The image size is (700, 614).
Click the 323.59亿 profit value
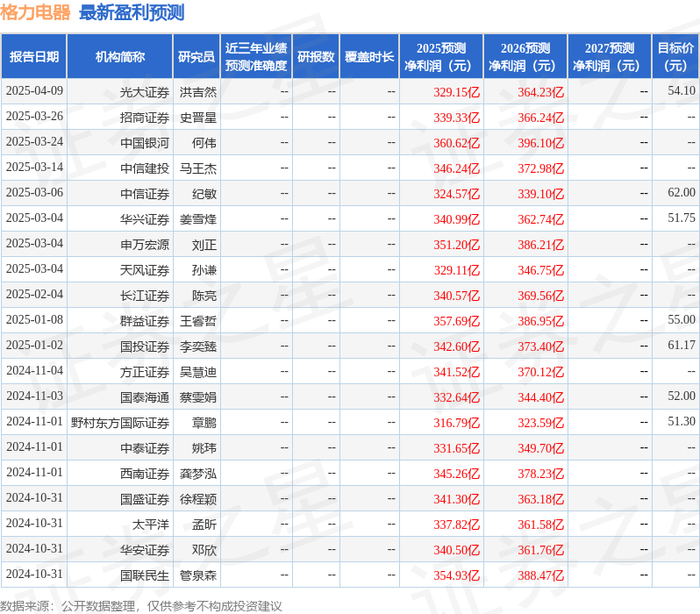click(x=541, y=423)
